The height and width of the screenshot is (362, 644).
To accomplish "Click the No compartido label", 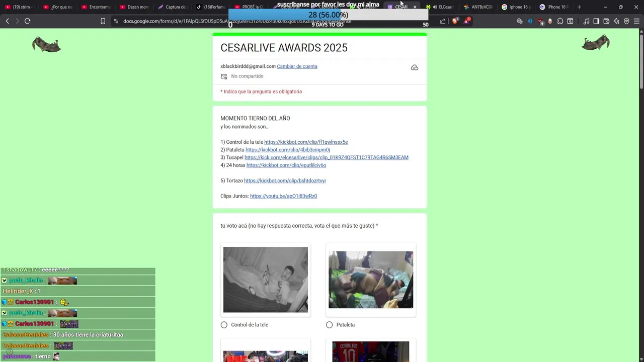I will (247, 76).
